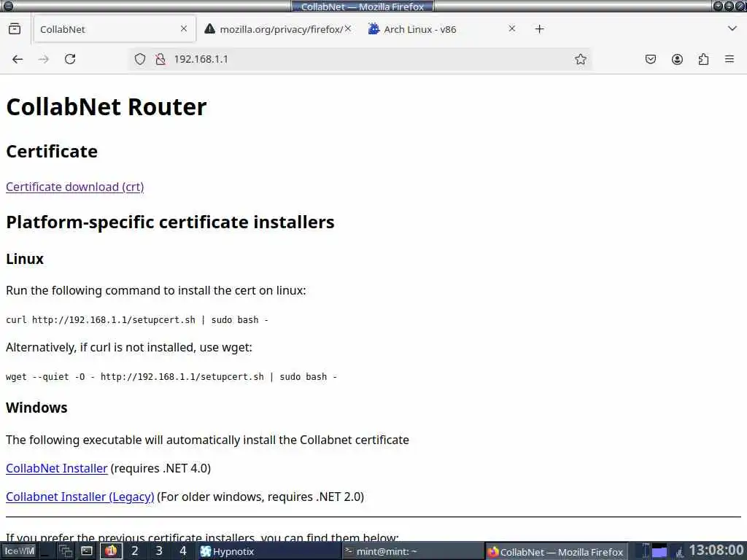747x560 pixels.
Task: Open the window list taskbar icon
Action: click(x=65, y=551)
